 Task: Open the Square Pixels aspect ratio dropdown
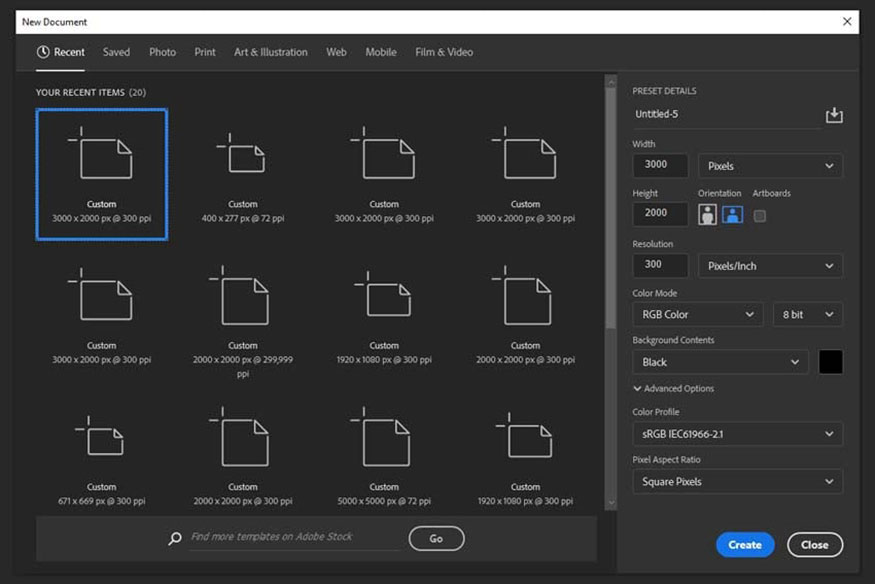[x=737, y=481]
